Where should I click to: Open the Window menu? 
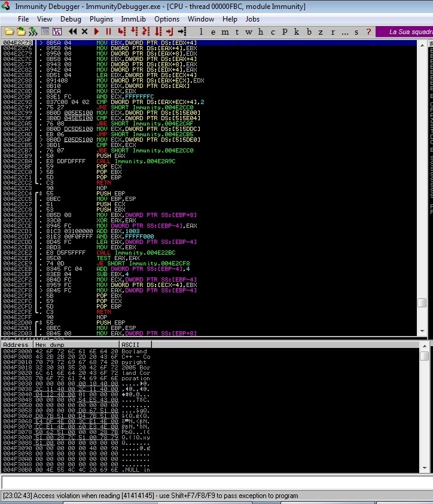click(201, 19)
